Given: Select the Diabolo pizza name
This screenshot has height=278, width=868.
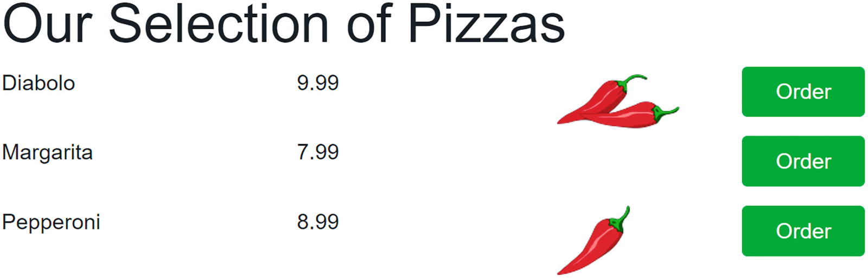Looking at the screenshot, I should click(39, 83).
